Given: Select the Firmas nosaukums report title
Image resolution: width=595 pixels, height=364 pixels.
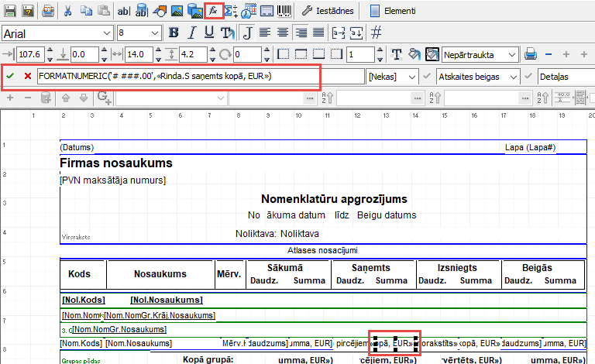Looking at the screenshot, I should click(116, 163).
